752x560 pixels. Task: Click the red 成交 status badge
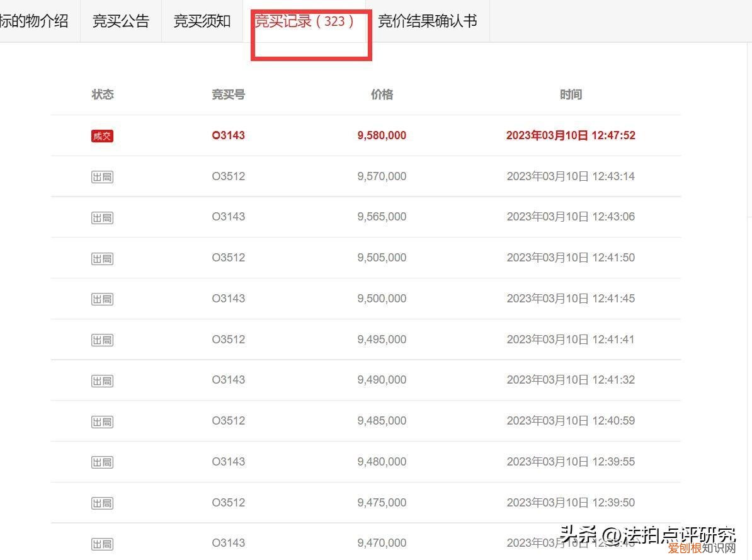(102, 135)
